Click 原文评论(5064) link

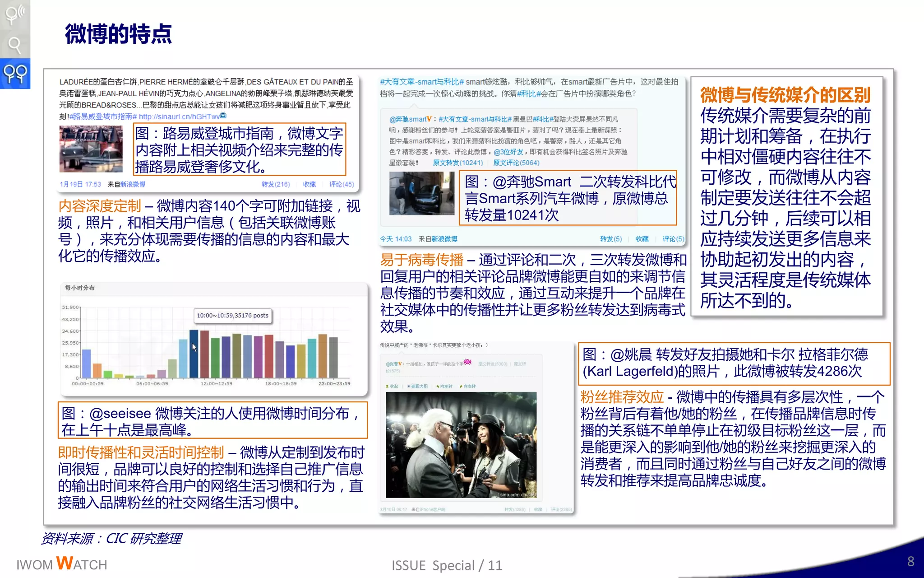pos(516,163)
